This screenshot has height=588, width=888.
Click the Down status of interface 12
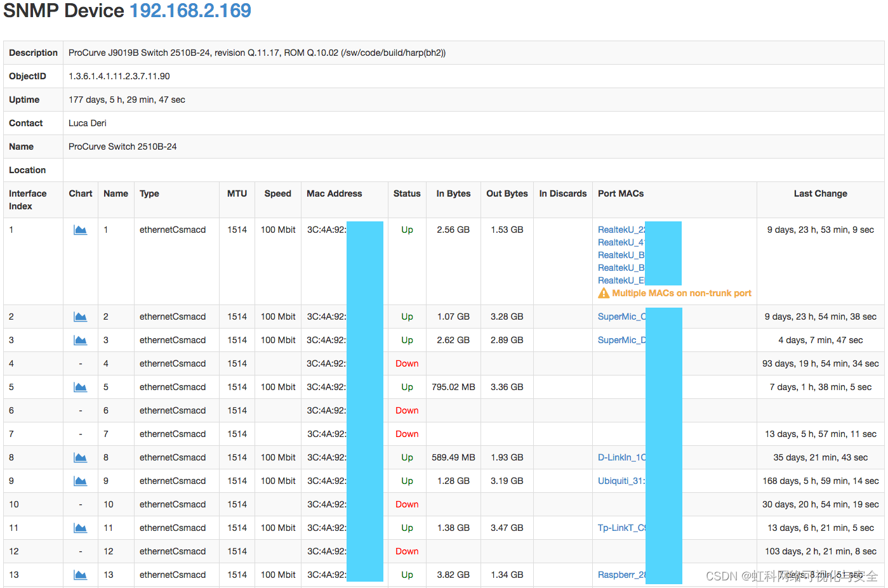(x=407, y=551)
